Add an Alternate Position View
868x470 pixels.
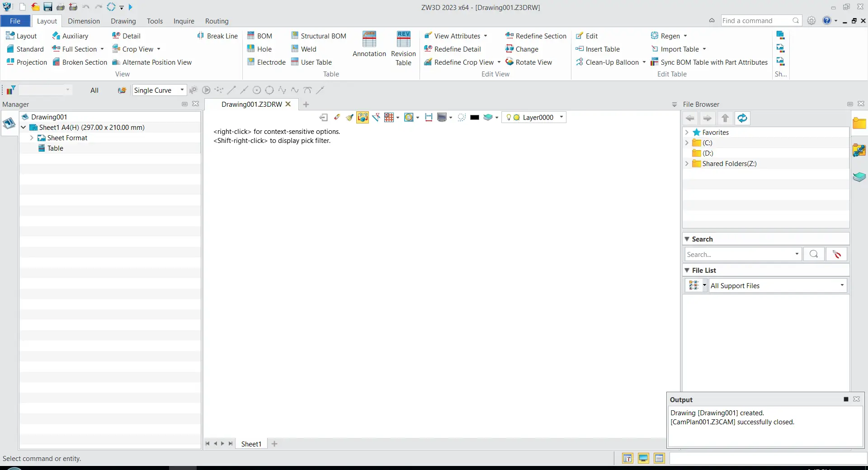[x=152, y=62]
